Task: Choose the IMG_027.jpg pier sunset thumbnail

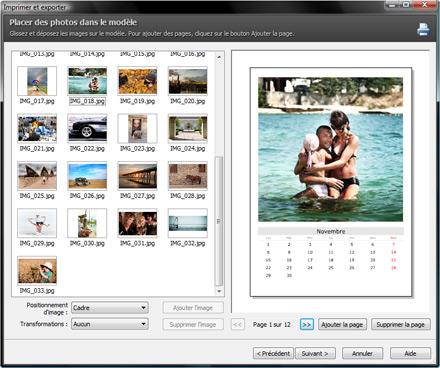Action: 138,176
